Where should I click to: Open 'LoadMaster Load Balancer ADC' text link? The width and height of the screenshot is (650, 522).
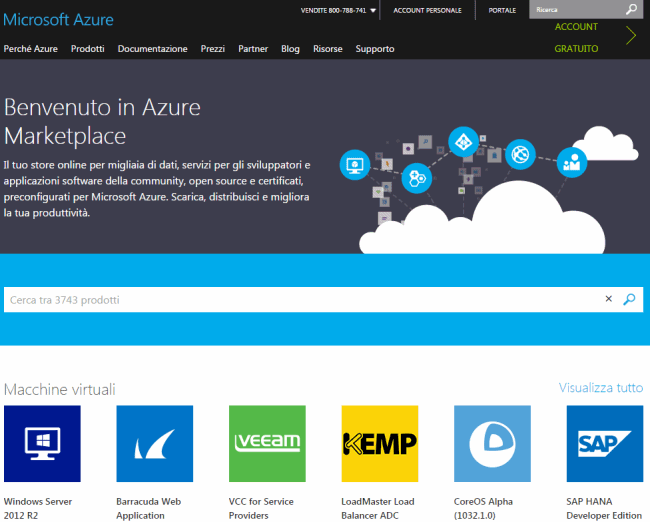pos(378,508)
